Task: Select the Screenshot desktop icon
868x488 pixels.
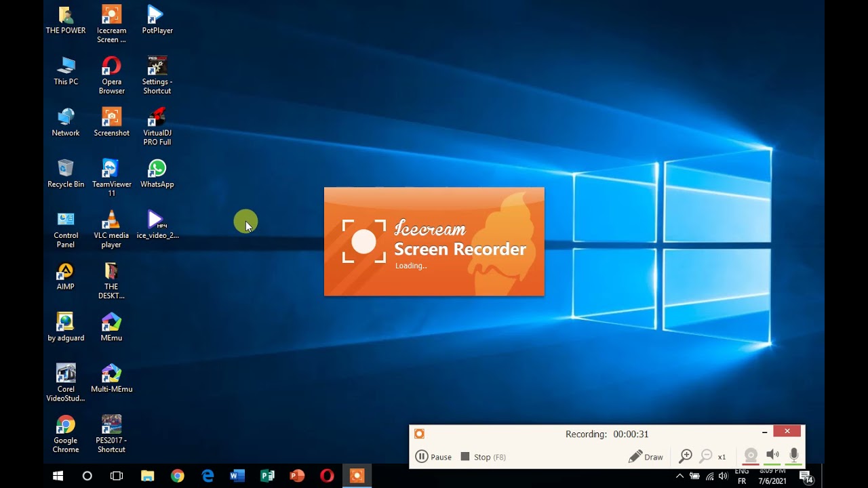Action: point(111,123)
